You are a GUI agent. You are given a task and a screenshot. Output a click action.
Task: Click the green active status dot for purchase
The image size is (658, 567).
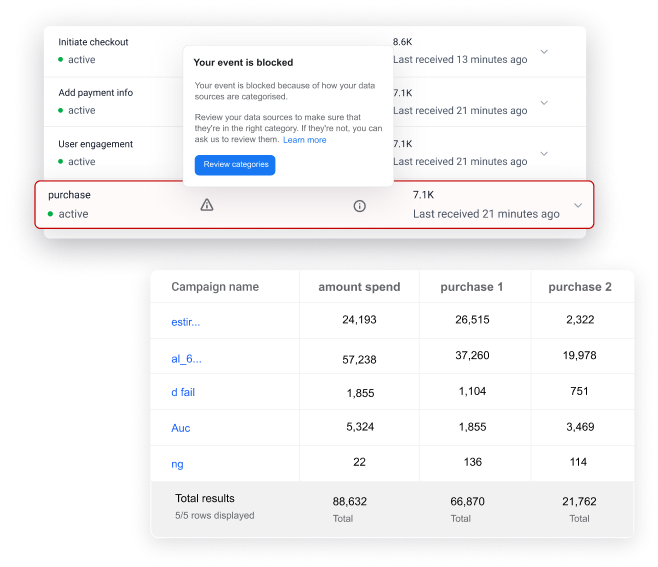51,214
